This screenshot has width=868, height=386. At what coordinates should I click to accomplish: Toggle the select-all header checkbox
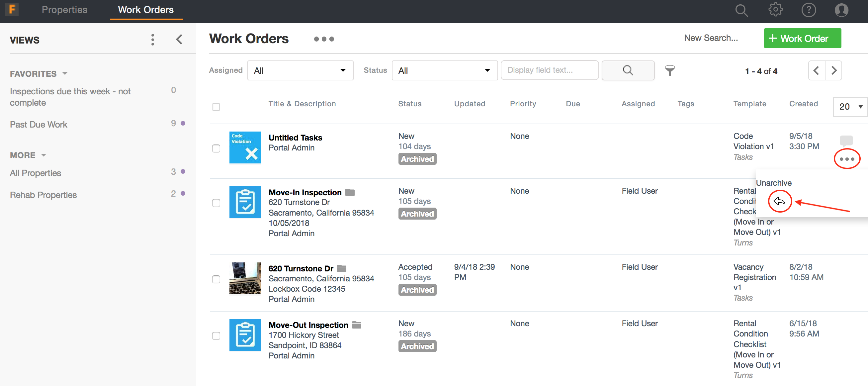coord(216,107)
